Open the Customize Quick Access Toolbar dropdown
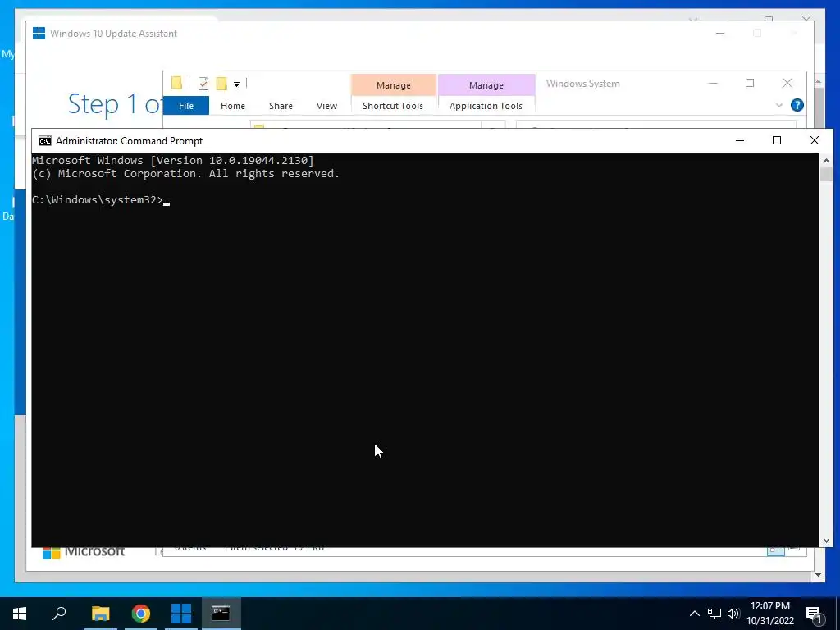 pyautogui.click(x=236, y=84)
